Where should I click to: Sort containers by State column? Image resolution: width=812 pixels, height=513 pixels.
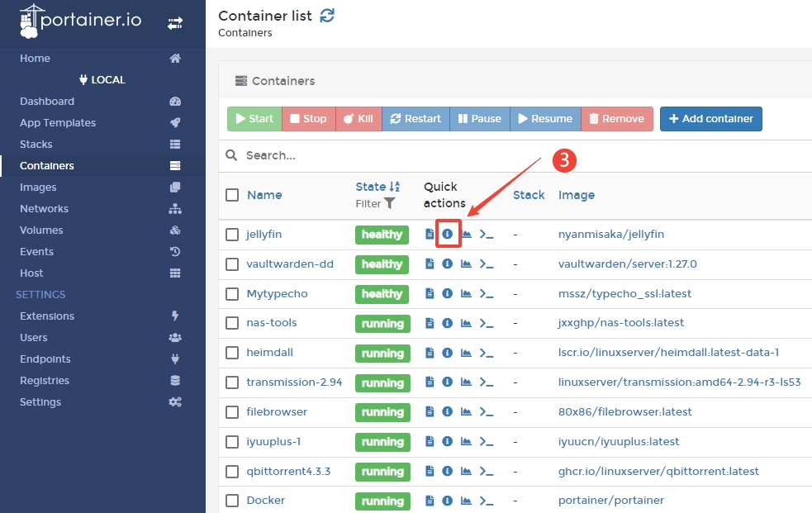pyautogui.click(x=378, y=187)
